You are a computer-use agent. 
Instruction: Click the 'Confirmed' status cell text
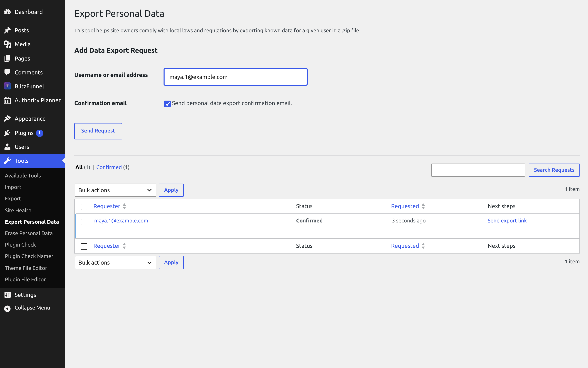(x=309, y=221)
